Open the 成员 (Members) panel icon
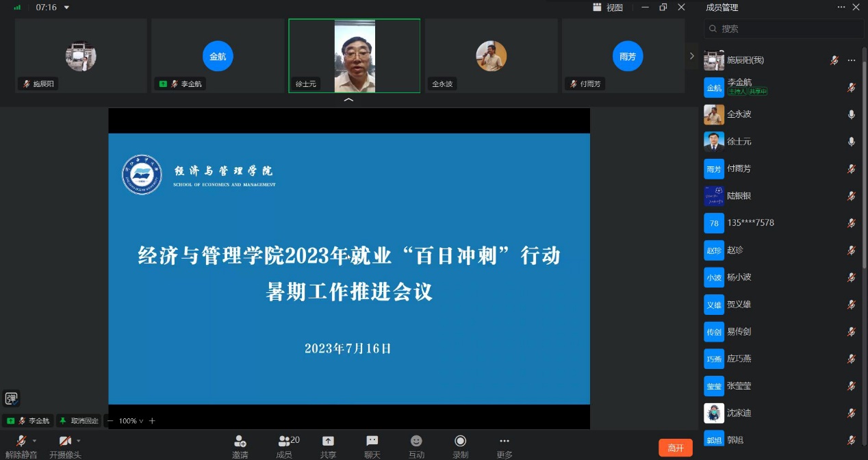Screen dimensions: 868x460 click(x=284, y=442)
